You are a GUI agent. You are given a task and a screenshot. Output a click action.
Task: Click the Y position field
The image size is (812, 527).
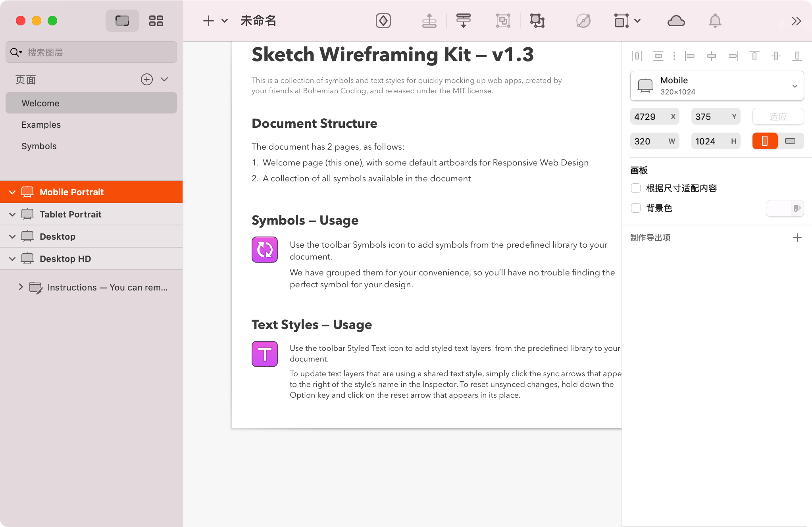click(716, 117)
